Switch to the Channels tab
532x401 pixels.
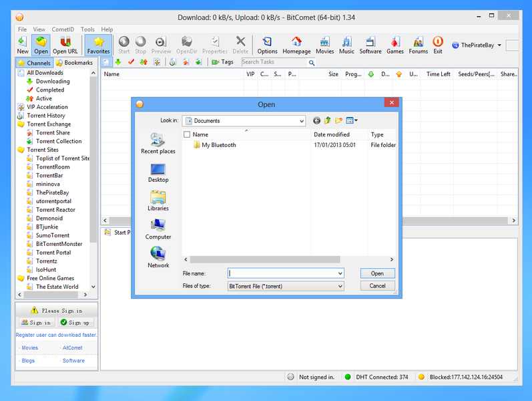[34, 63]
